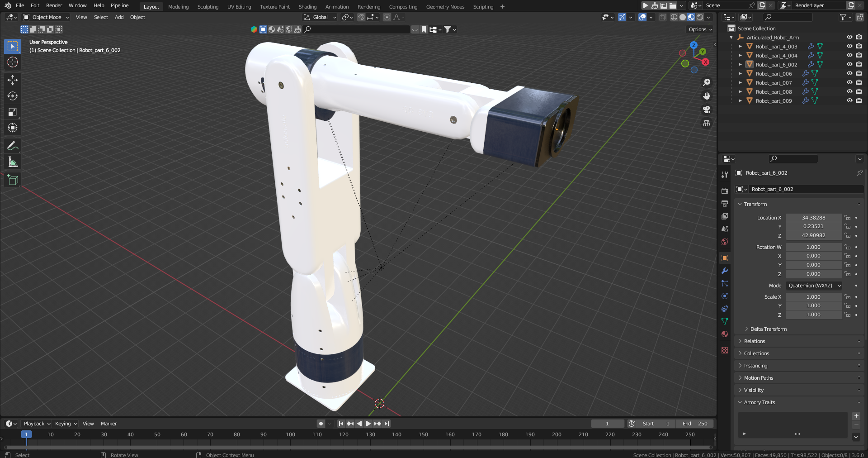The width and height of the screenshot is (868, 458).
Task: Switch perspective/orthographic grid icon
Action: [707, 123]
